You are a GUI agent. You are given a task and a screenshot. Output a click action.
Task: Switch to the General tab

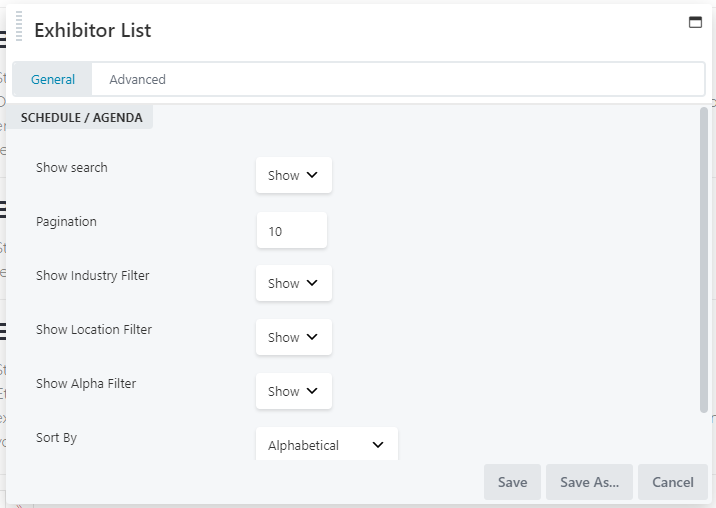(x=53, y=80)
